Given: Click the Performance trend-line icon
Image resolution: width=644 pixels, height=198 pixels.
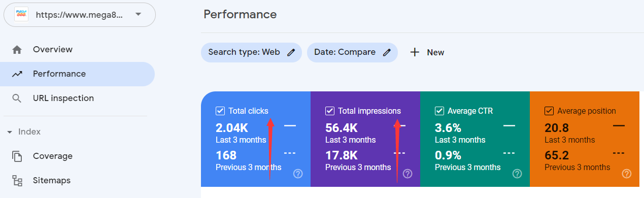Looking at the screenshot, I should coord(17,74).
